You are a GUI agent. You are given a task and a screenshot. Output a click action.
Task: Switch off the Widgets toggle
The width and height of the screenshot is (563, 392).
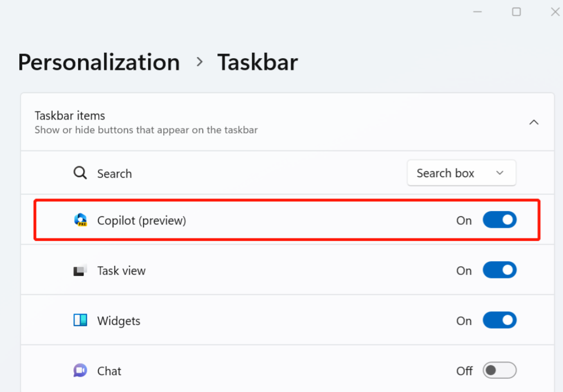click(500, 320)
